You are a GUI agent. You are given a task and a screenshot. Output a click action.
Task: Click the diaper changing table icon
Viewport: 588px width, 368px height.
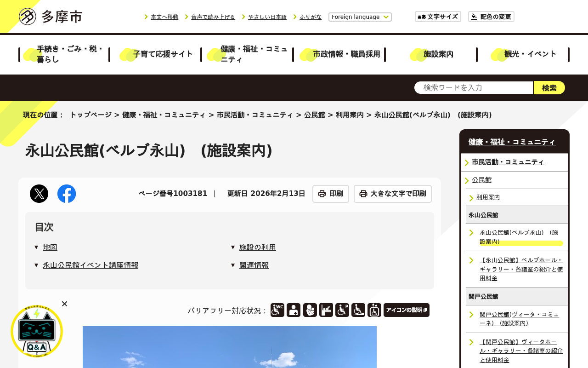326,310
